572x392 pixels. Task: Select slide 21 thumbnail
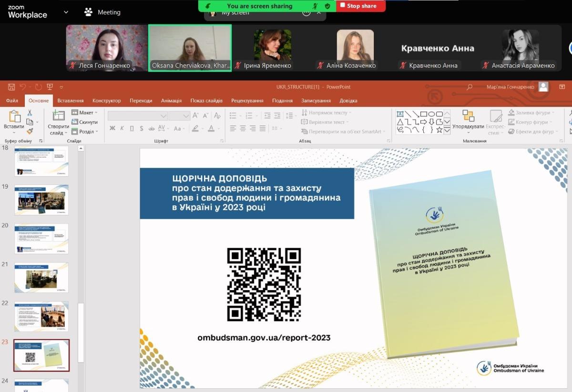pos(41,277)
